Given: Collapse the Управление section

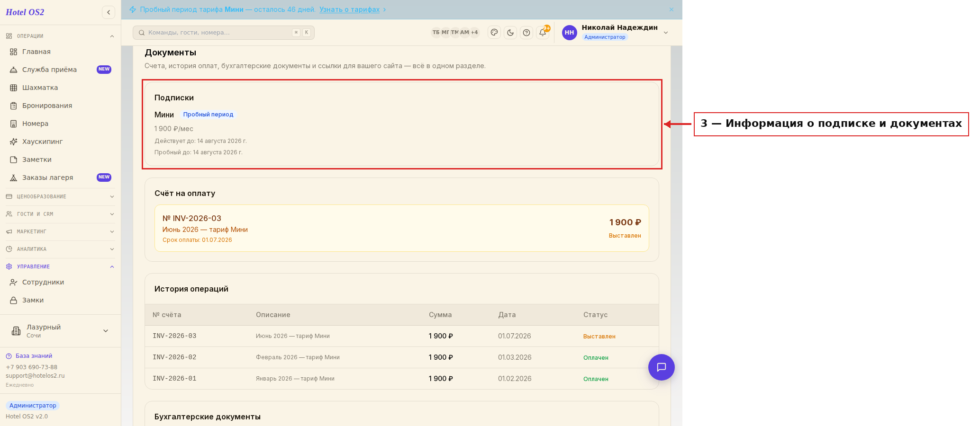Looking at the screenshot, I should pyautogui.click(x=60, y=266).
